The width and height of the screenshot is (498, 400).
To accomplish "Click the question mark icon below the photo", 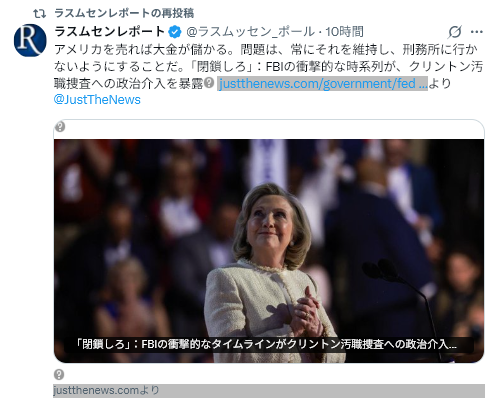I will click(59, 374).
